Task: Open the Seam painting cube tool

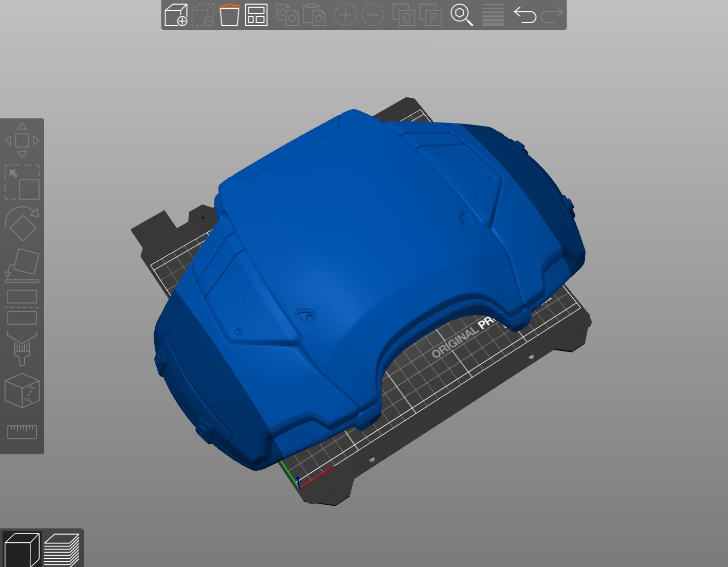Action: point(22,391)
